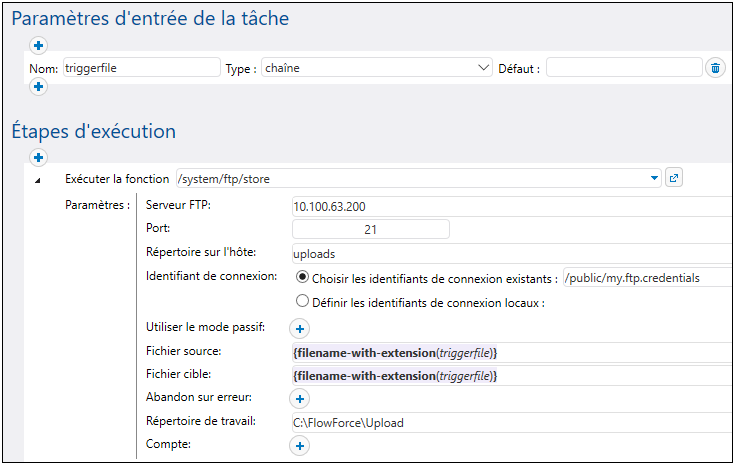This screenshot has height=465, width=735.
Task: Collapse the Exécuter la fonction step
Action: click(x=38, y=180)
